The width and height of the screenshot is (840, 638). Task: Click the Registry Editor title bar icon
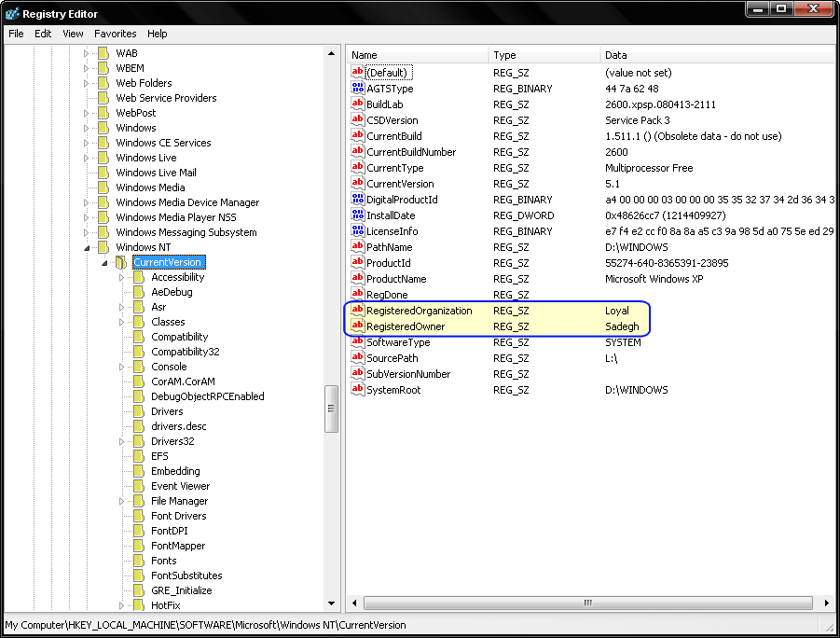tap(12, 14)
